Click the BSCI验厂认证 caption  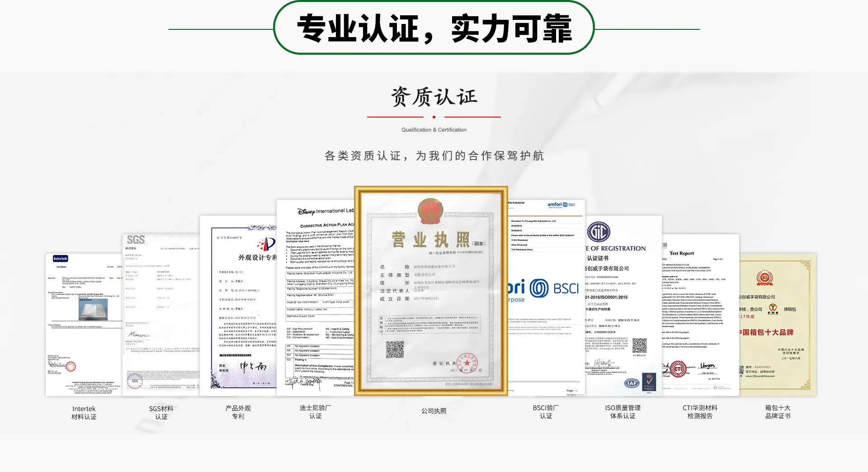pyautogui.click(x=546, y=412)
